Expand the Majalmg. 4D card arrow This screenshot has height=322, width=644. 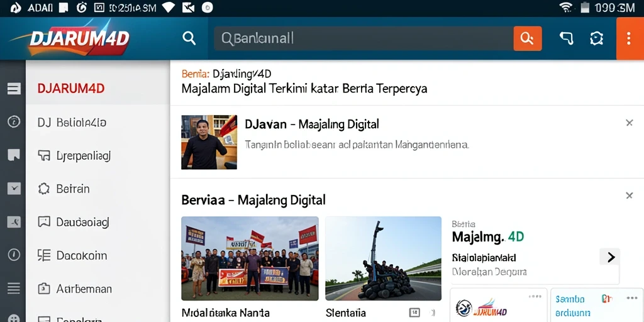point(610,257)
